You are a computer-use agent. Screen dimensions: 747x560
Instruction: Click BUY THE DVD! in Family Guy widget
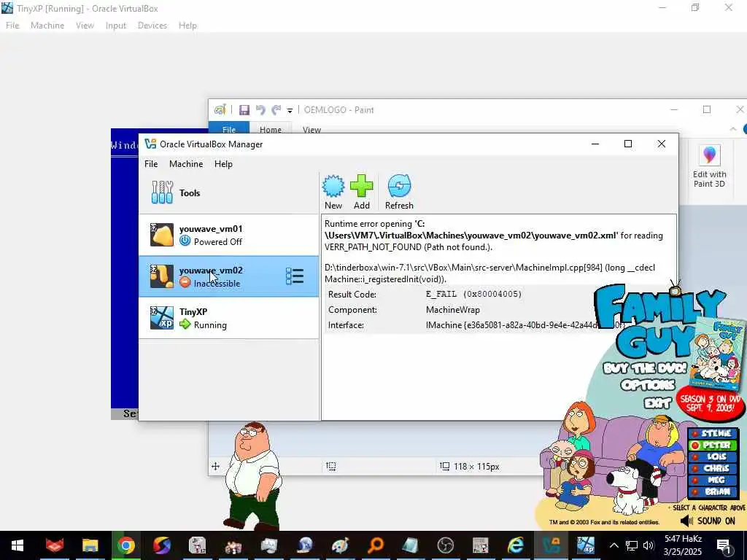point(645,368)
